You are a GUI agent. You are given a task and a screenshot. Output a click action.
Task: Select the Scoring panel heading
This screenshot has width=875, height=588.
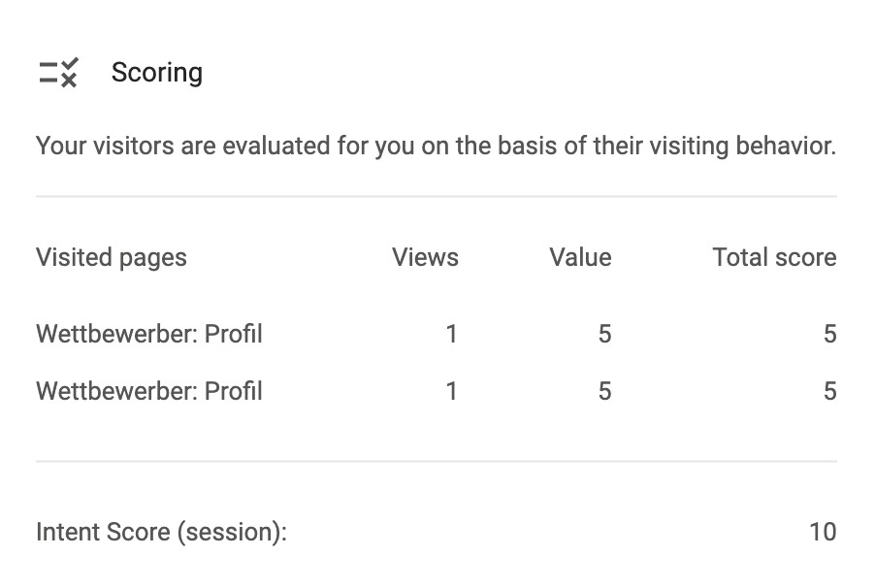(157, 73)
